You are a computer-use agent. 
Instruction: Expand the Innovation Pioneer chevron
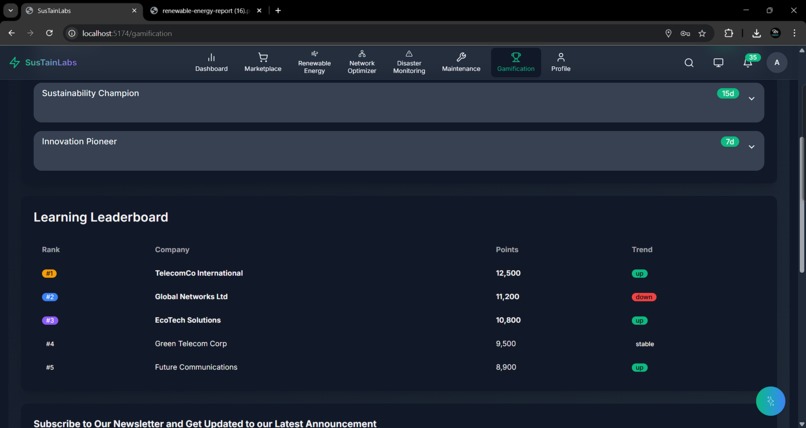click(752, 147)
